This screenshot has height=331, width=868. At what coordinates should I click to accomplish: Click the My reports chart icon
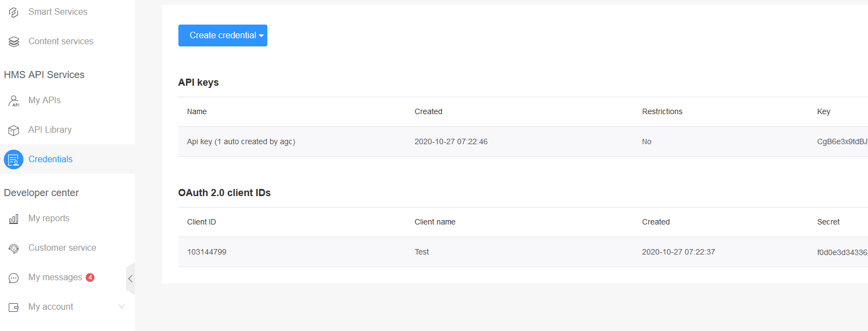click(14, 218)
